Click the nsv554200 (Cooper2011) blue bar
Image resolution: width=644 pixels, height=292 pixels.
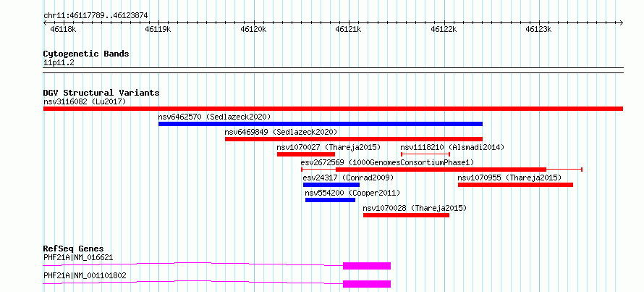click(x=330, y=200)
